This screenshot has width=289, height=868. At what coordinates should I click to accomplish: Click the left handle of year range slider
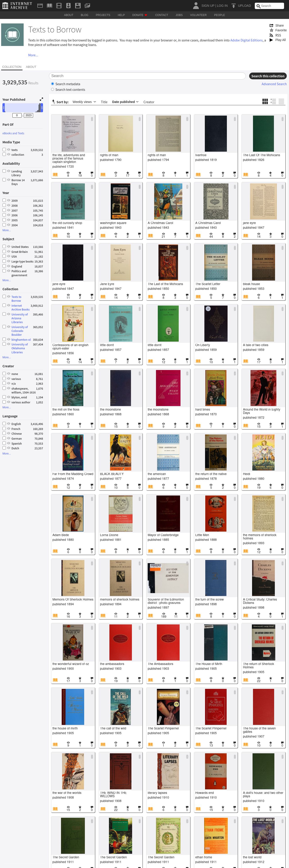click(4, 108)
